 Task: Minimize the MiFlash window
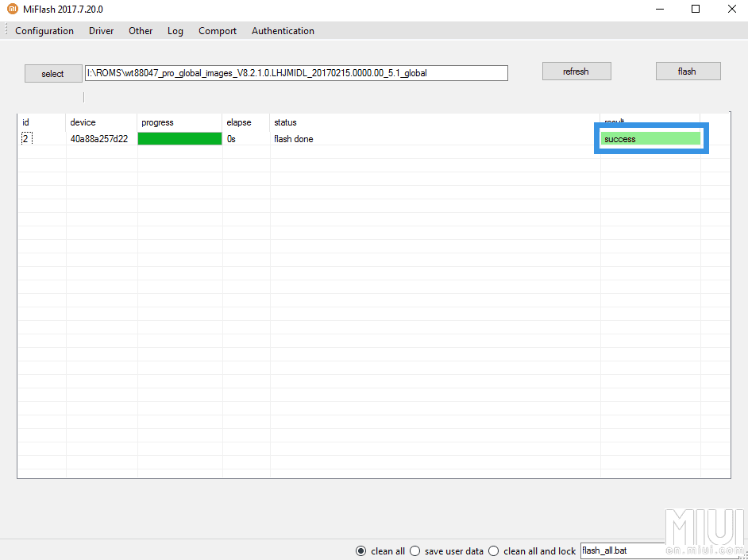(x=660, y=9)
